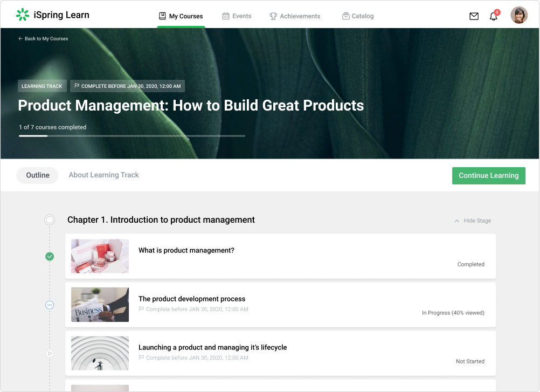Open notifications via the bell icon
This screenshot has width=540, height=392.
click(x=493, y=16)
